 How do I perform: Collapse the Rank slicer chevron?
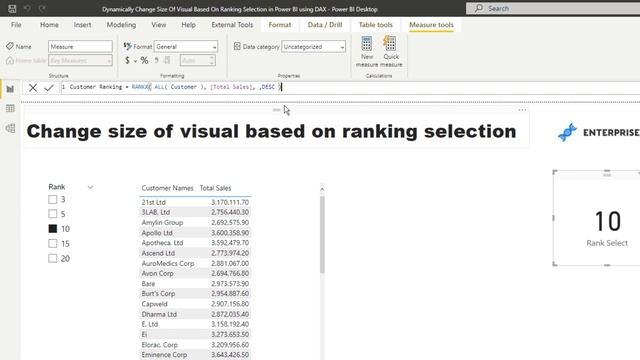pos(90,187)
